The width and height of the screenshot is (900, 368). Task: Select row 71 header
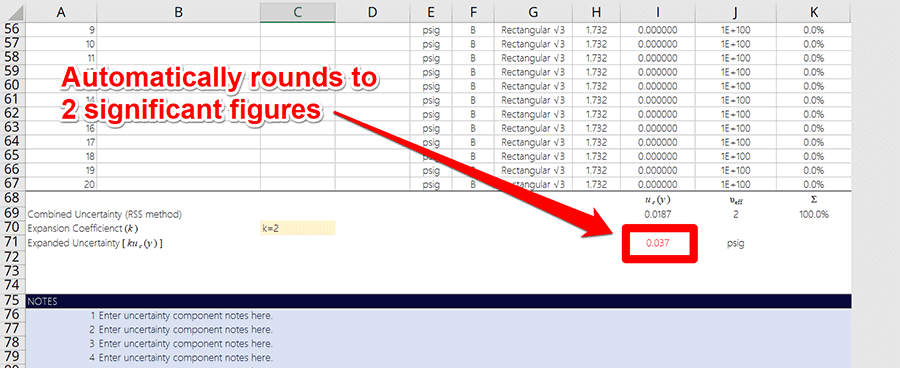tap(13, 243)
